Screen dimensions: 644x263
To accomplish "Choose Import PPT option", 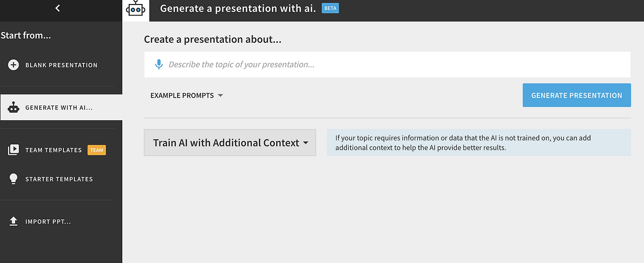I will (x=48, y=221).
